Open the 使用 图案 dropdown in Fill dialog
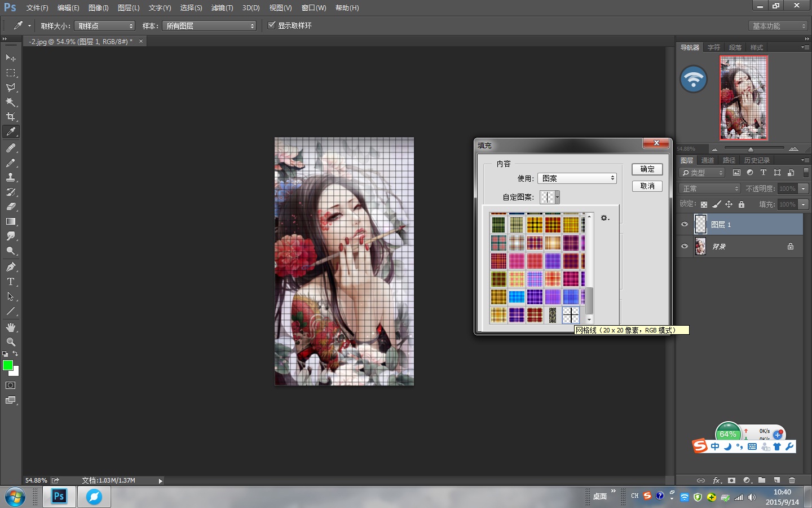 click(x=577, y=178)
